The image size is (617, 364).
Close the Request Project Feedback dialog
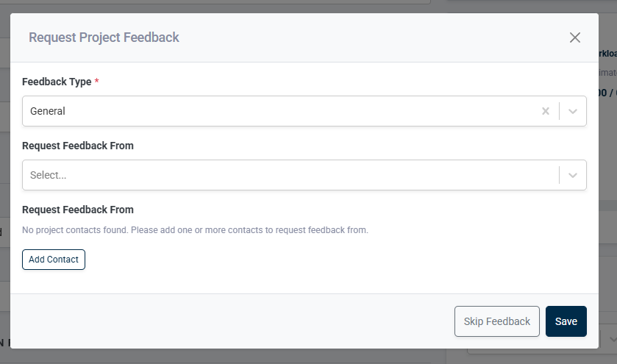coord(575,38)
